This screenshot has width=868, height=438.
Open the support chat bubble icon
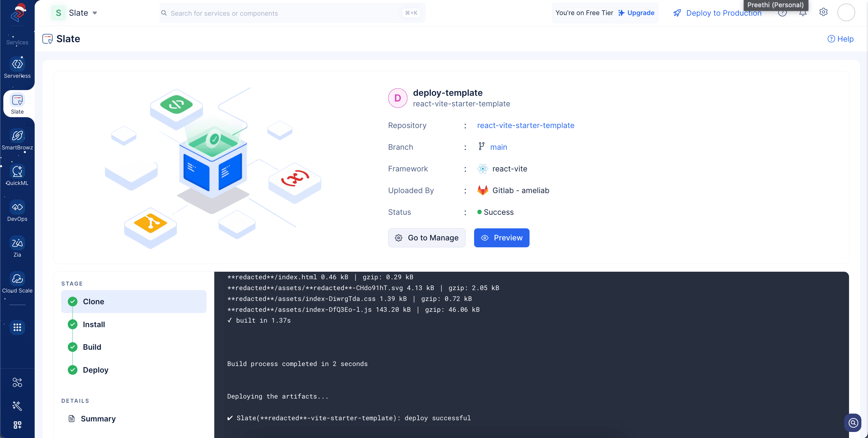[853, 423]
